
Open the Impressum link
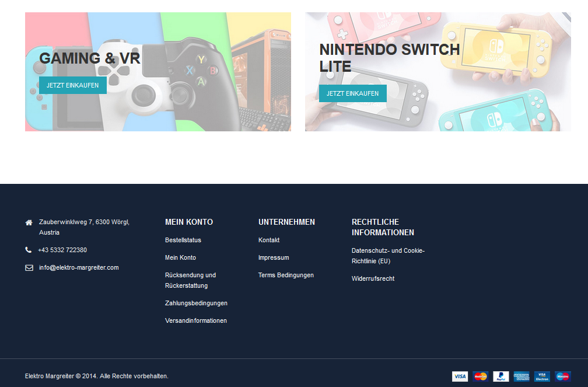click(274, 257)
